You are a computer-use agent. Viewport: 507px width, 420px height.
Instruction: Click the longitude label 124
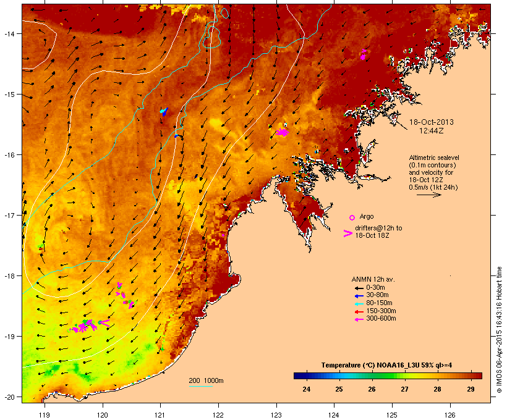coord(334,415)
